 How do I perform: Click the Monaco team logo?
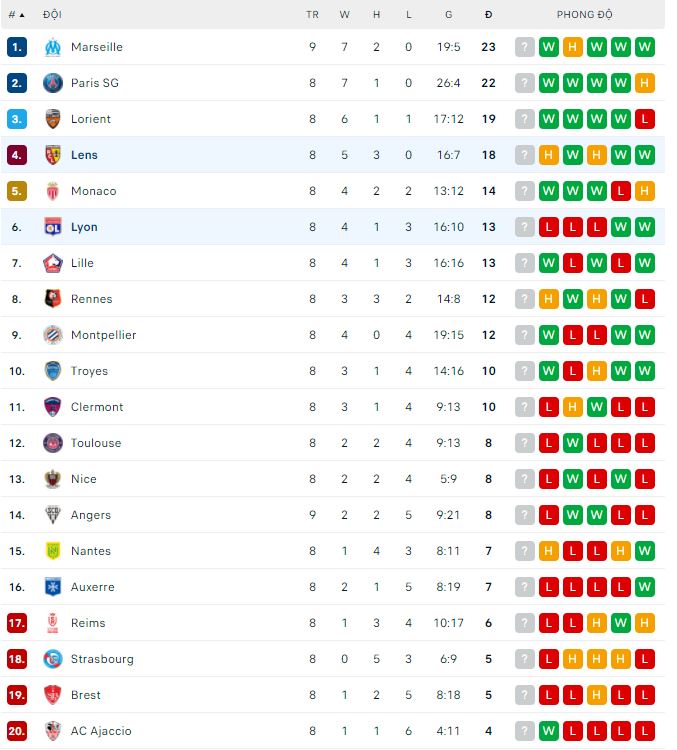click(x=53, y=191)
